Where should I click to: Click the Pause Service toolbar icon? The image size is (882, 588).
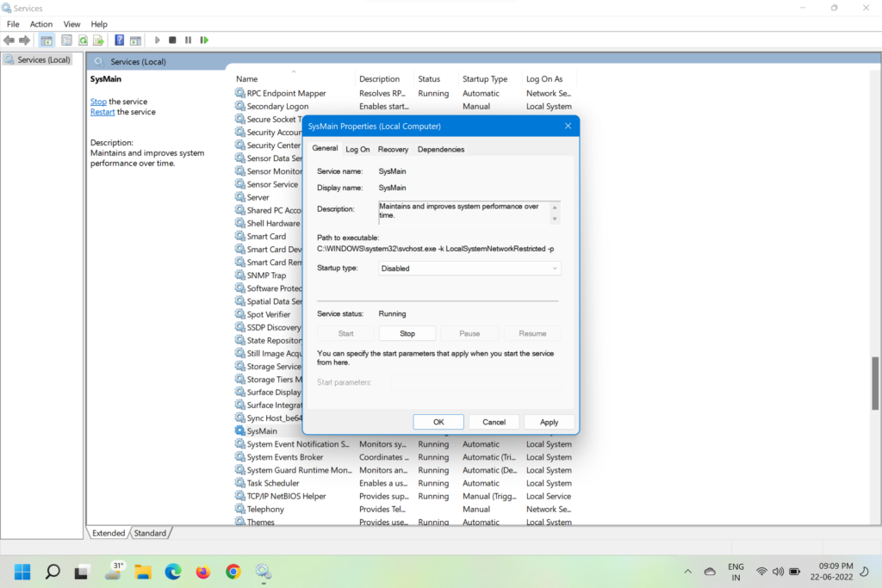point(188,40)
